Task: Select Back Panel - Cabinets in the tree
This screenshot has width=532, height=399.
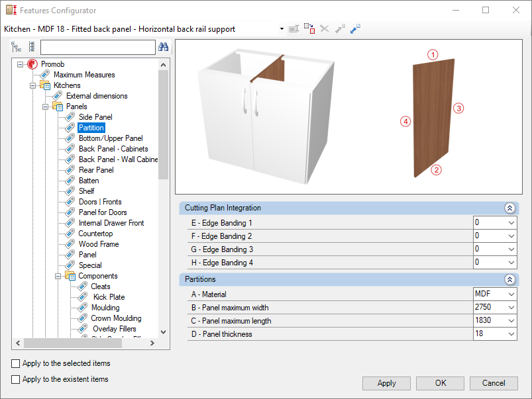Action: click(x=113, y=149)
